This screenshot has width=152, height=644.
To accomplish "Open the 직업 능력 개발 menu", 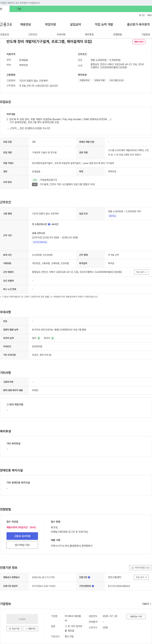I will [104, 24].
